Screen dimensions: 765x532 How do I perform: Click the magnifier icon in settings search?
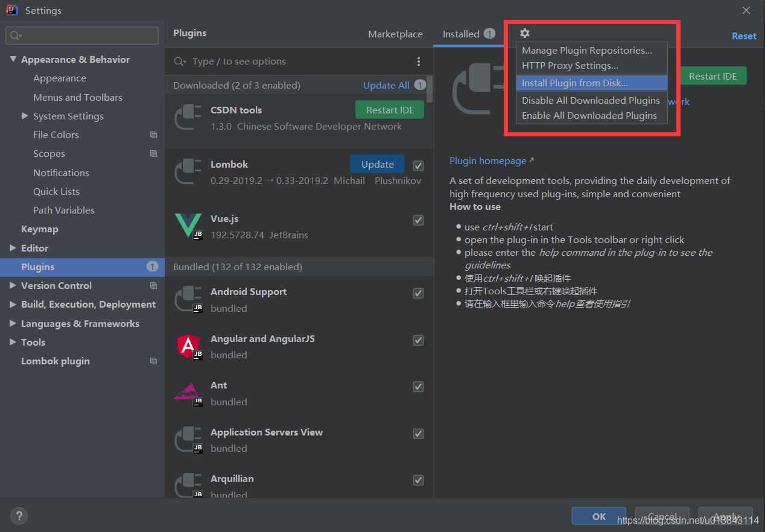(16, 36)
